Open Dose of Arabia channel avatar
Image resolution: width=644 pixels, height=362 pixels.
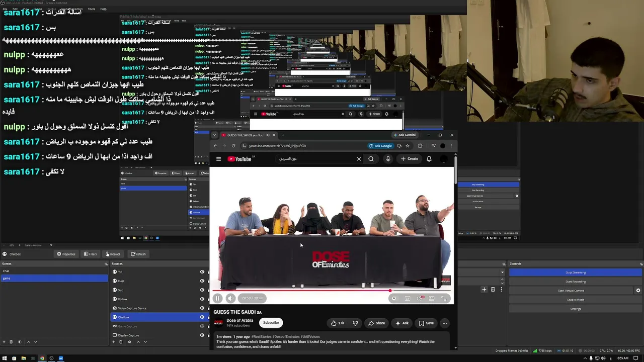pos(218,323)
